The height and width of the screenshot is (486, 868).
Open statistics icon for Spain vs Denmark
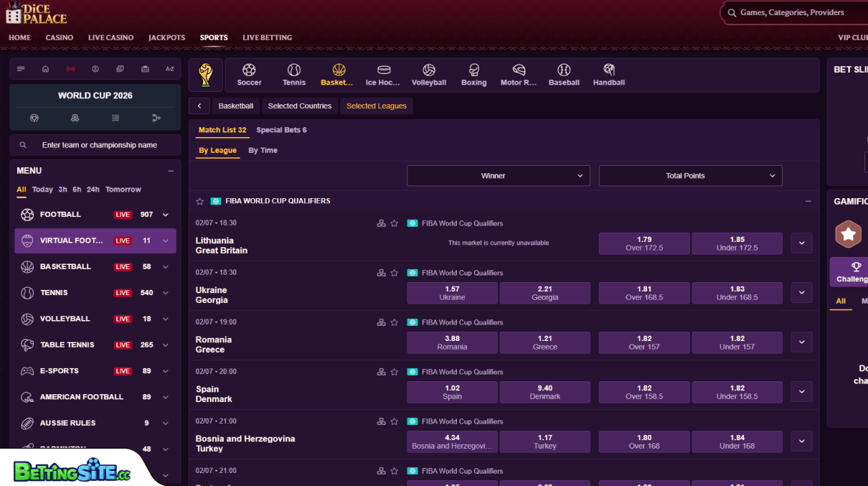382,372
